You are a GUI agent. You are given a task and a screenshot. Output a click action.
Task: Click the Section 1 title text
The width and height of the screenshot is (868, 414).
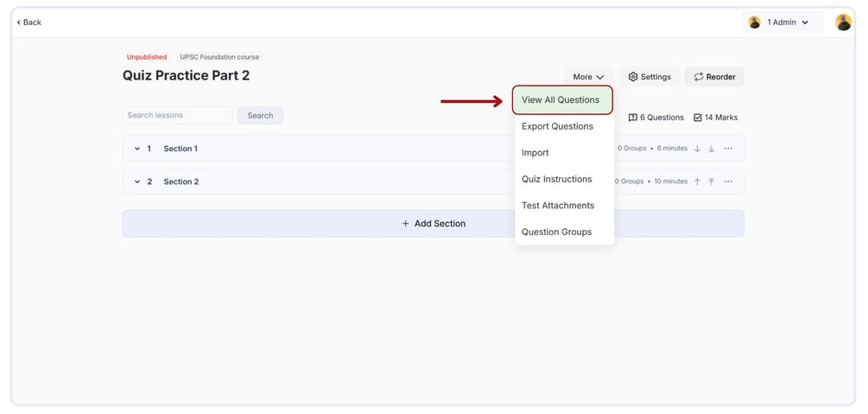tap(181, 149)
